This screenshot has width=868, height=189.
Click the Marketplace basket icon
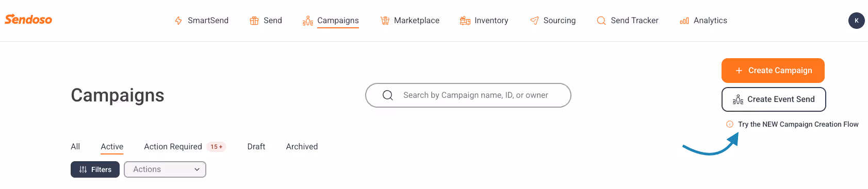385,21
